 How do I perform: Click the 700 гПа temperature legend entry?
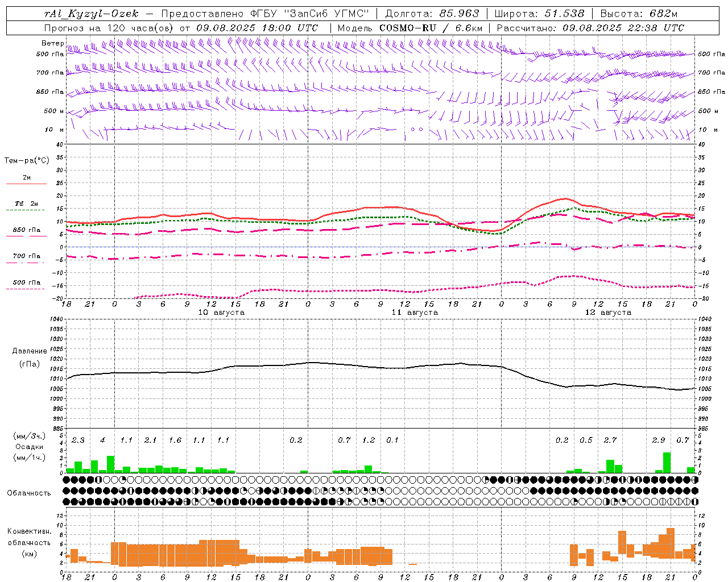27,256
